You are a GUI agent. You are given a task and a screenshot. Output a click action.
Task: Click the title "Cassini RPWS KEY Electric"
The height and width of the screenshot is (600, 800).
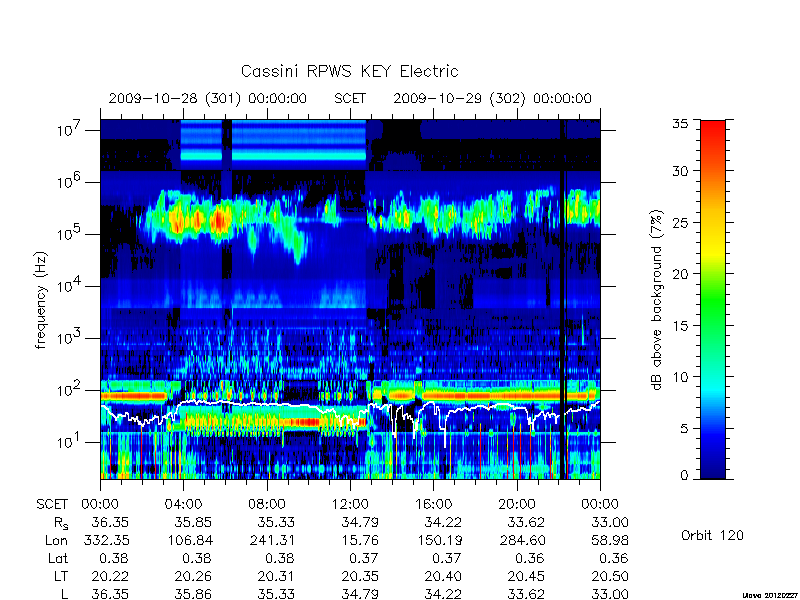(349, 71)
